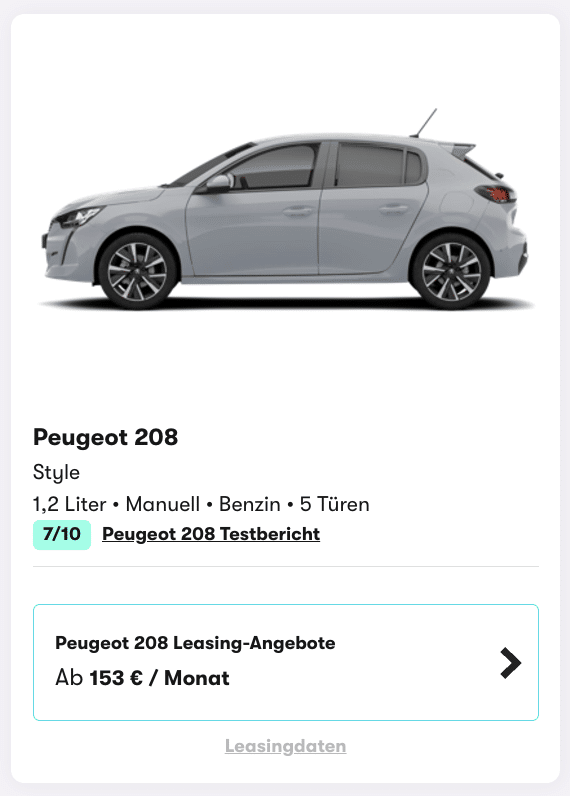Click the car's front headlight
This screenshot has height=796, width=570.
[76, 217]
